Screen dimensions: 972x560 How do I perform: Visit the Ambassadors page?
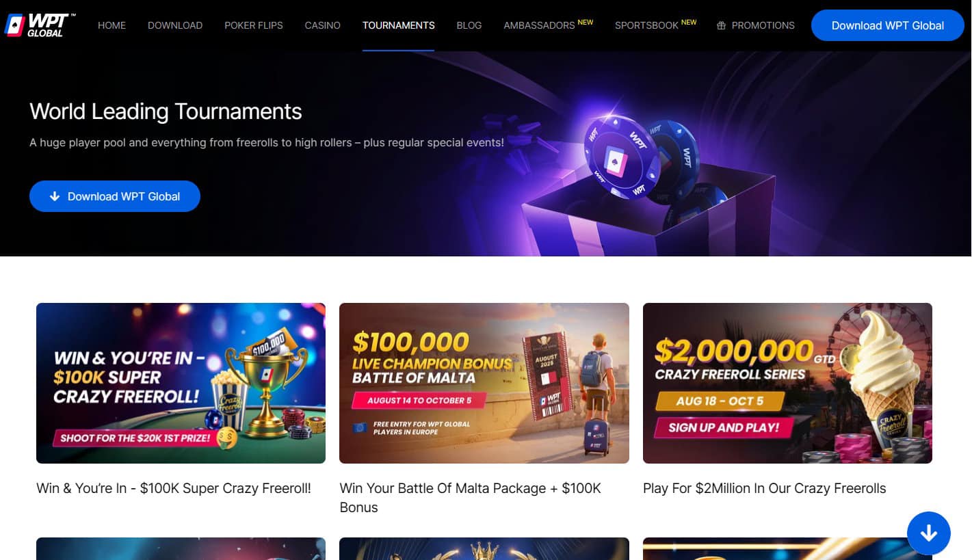point(539,25)
